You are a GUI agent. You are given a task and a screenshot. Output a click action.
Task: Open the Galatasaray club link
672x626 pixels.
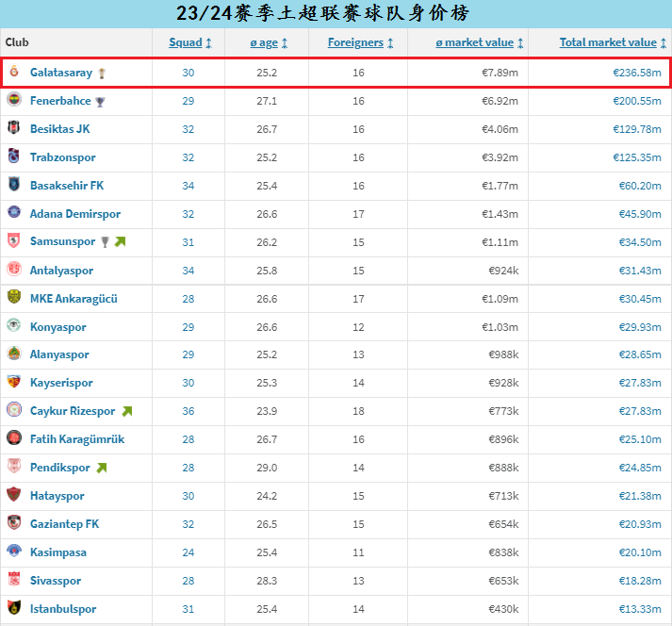click(x=61, y=73)
